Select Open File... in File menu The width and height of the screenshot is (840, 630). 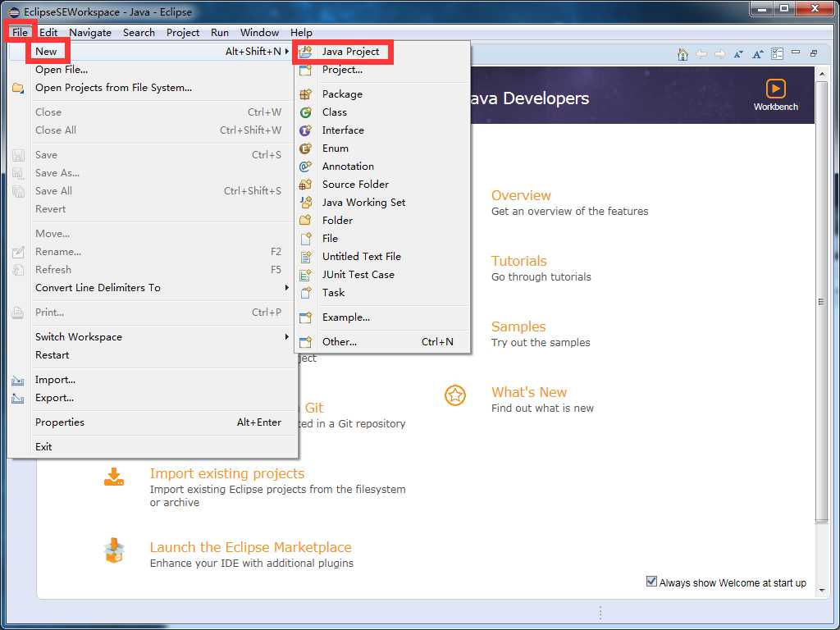(x=153, y=70)
